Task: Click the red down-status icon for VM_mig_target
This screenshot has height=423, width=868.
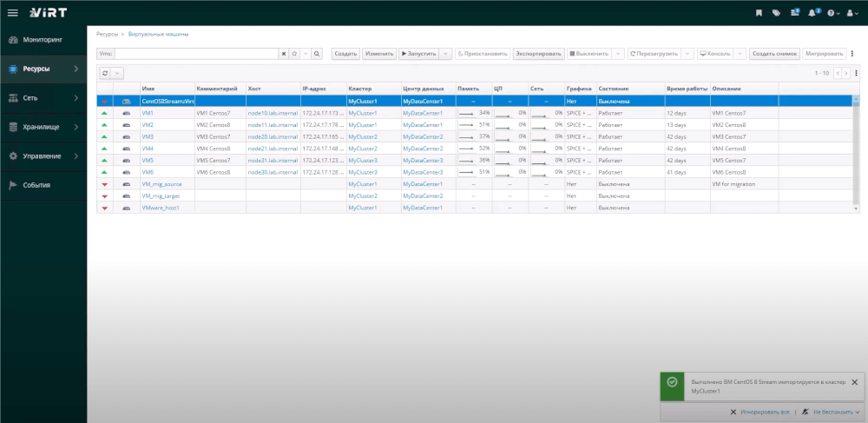Action: (105, 196)
